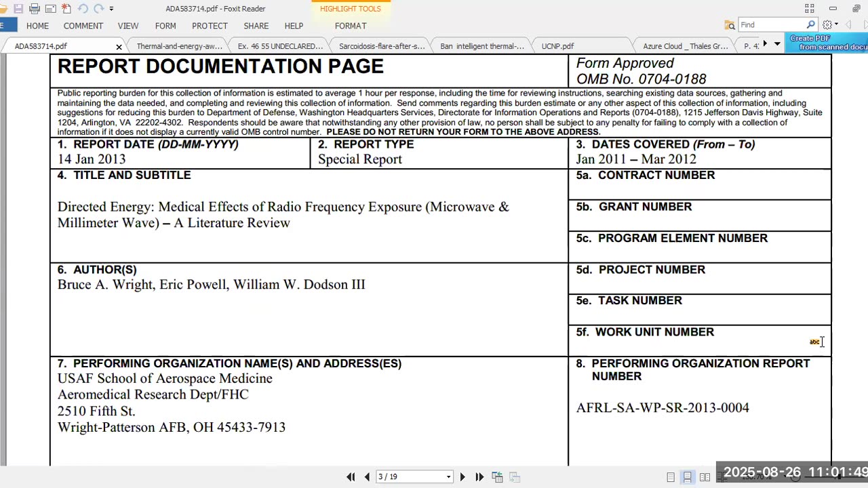Click the '5a. CONTRACT NUMBER' field label
This screenshot has width=868, height=488.
646,175
